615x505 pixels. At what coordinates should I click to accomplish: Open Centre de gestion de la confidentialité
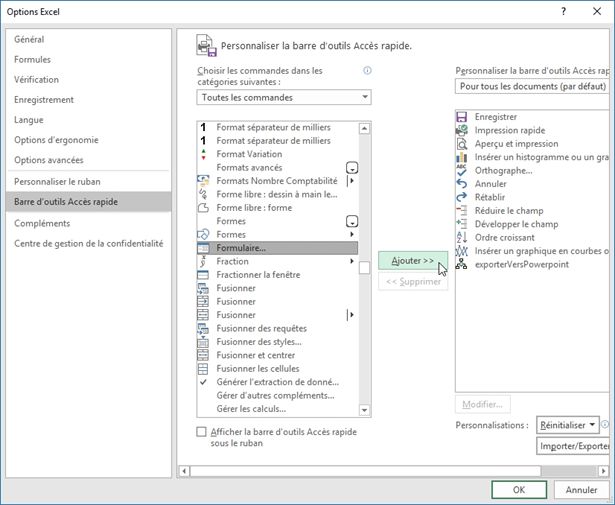coord(89,243)
